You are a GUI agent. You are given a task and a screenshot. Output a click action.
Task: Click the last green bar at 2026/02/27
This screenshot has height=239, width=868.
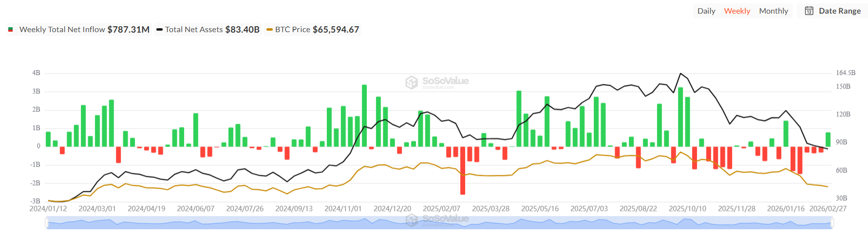pyautogui.click(x=828, y=139)
